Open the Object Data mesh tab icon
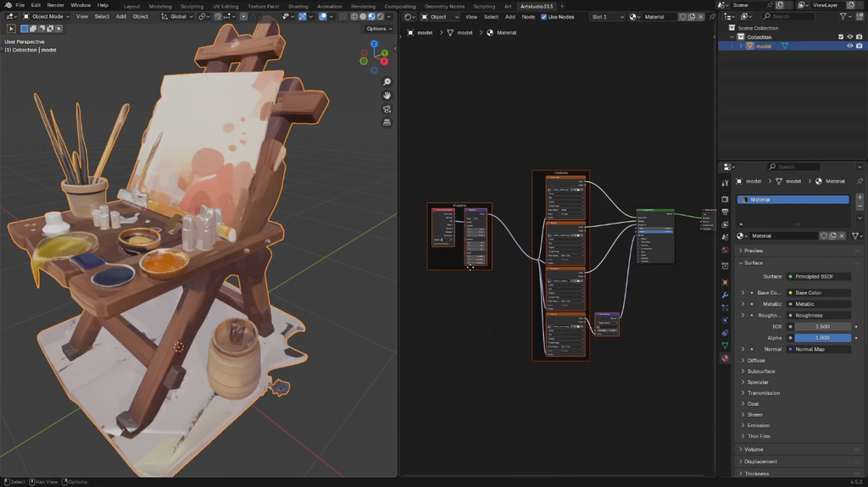The height and width of the screenshot is (487, 868). click(726, 346)
